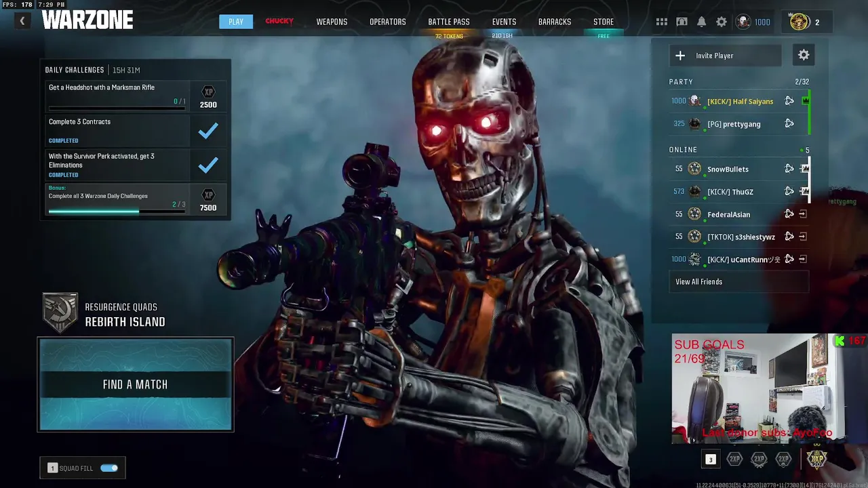868x488 pixels.
Task: Click the Rebirth Island playlist emblem
Action: click(60, 313)
